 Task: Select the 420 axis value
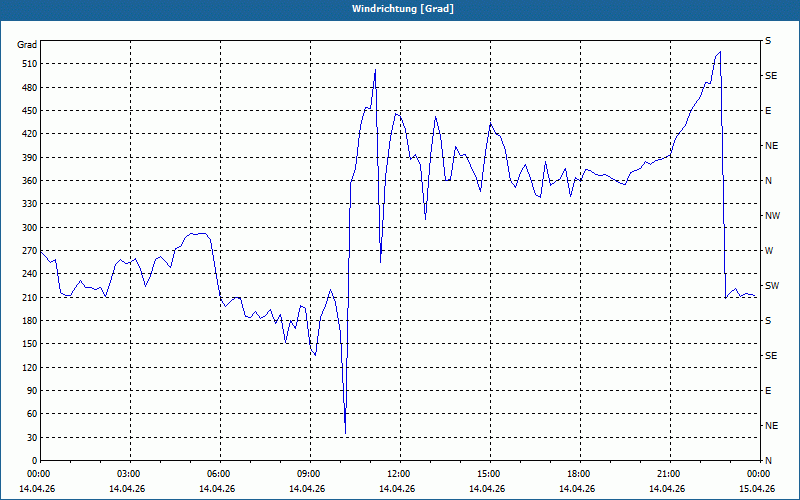(x=30, y=134)
